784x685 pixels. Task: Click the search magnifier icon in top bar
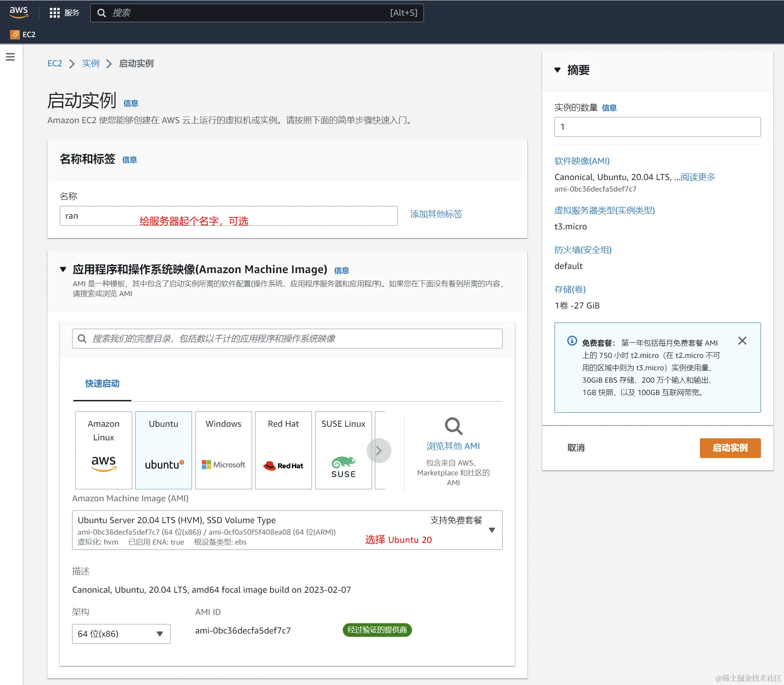pos(101,13)
